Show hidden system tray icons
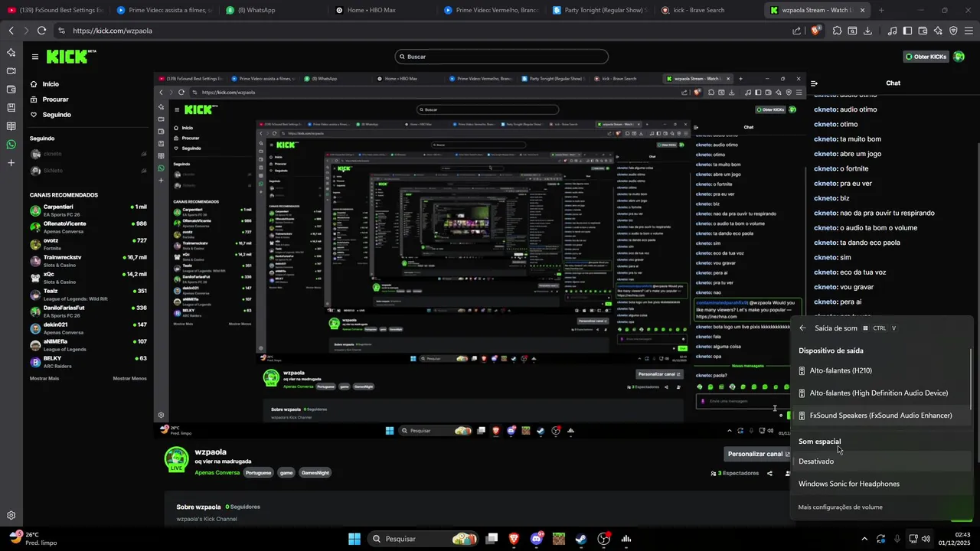 [x=864, y=539]
